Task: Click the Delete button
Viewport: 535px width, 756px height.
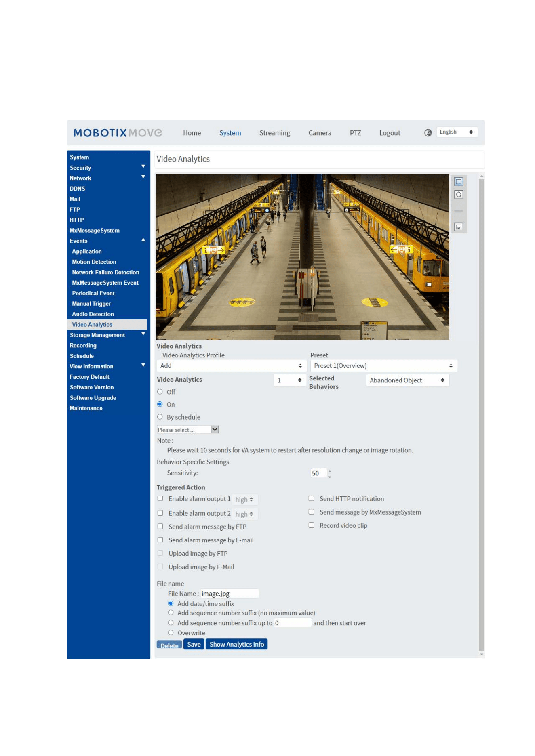Action: (x=169, y=644)
